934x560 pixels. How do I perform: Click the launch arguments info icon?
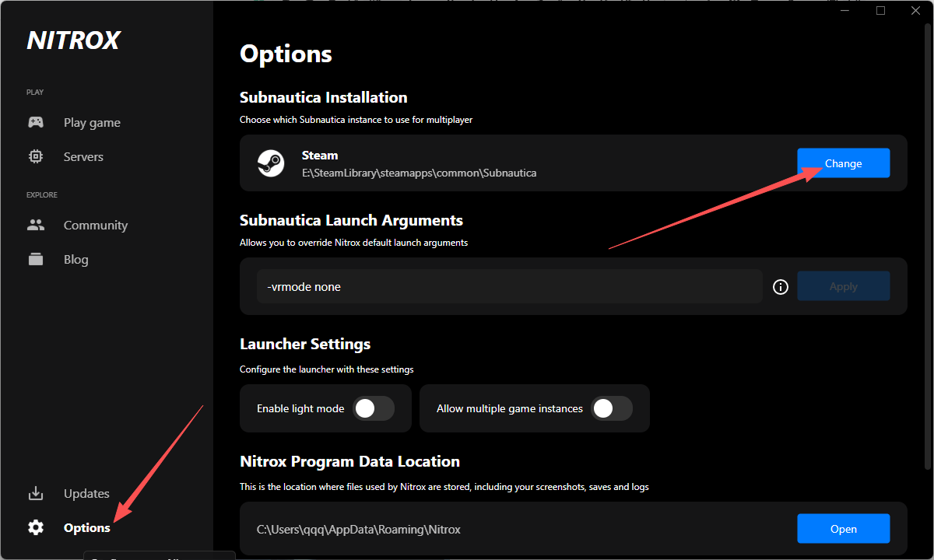(x=781, y=287)
